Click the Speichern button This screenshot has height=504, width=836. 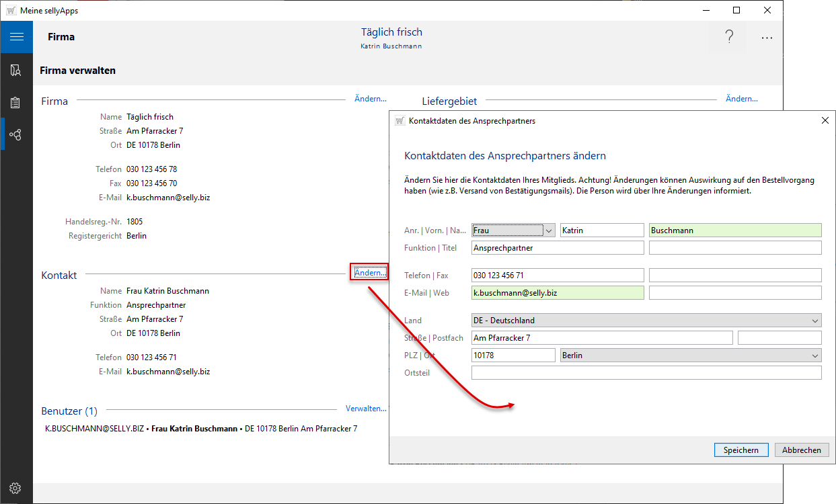740,450
